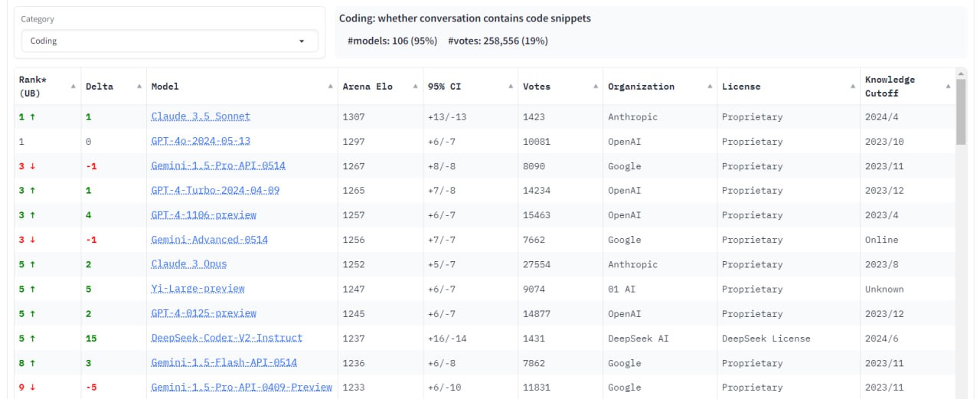980x399 pixels.
Task: Open the GPT-4o-2024-05-13 model link
Action: [201, 142]
